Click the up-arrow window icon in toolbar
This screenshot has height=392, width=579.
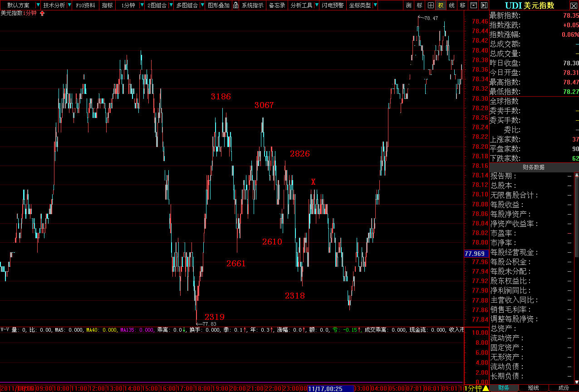(x=473, y=5)
